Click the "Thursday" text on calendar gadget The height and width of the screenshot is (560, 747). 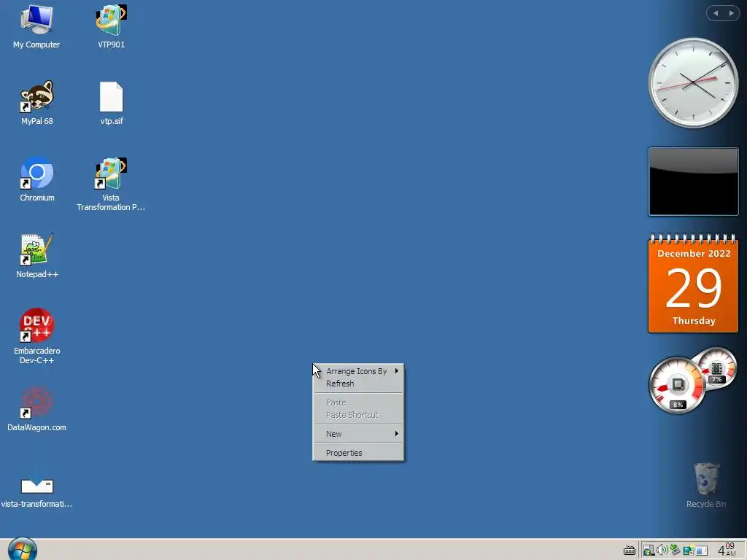click(694, 321)
